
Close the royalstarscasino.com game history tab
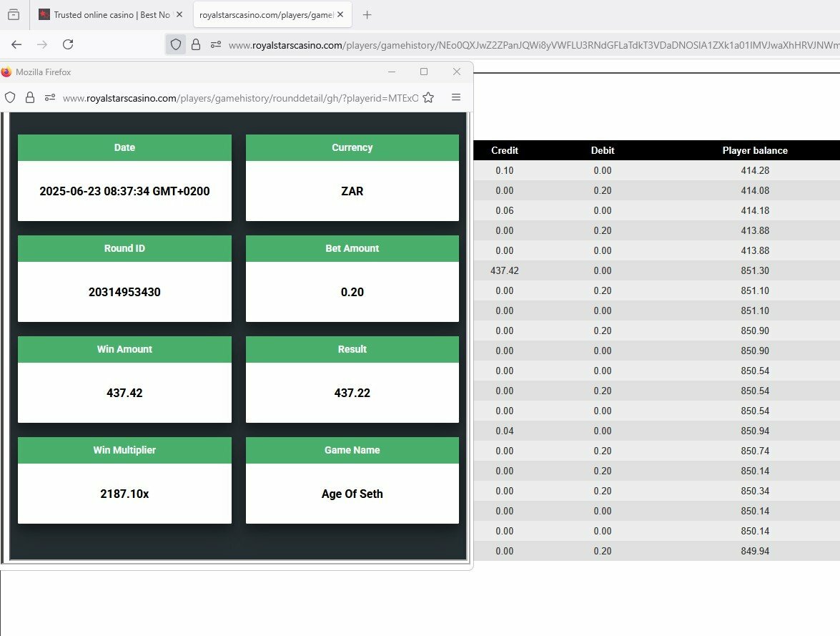pos(342,15)
